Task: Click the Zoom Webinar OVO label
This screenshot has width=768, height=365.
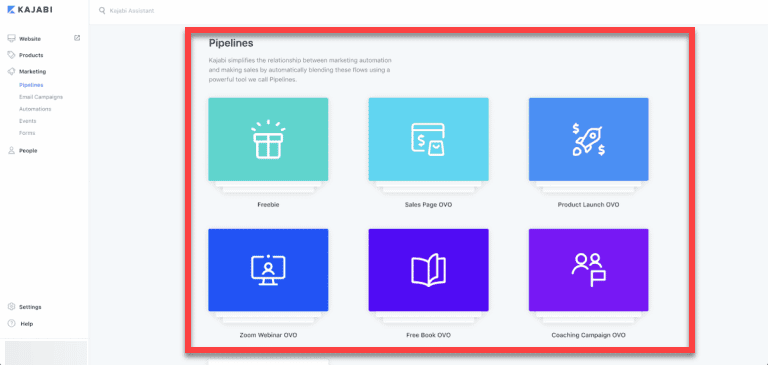Action: click(268, 336)
